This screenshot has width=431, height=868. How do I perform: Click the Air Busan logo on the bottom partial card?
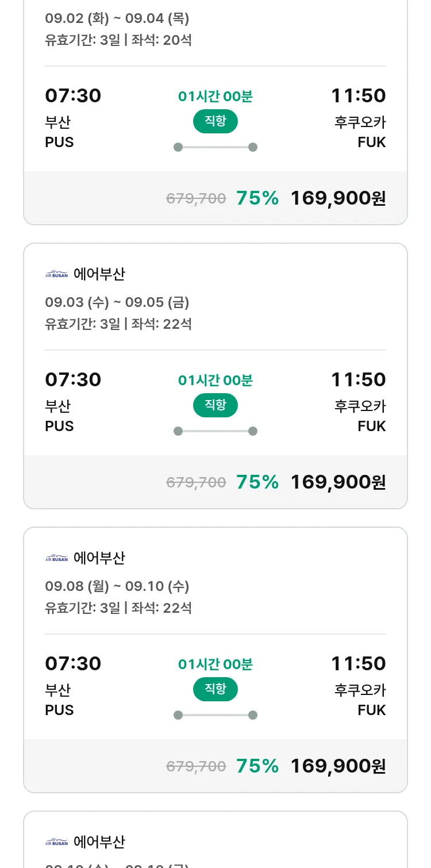coord(56,842)
